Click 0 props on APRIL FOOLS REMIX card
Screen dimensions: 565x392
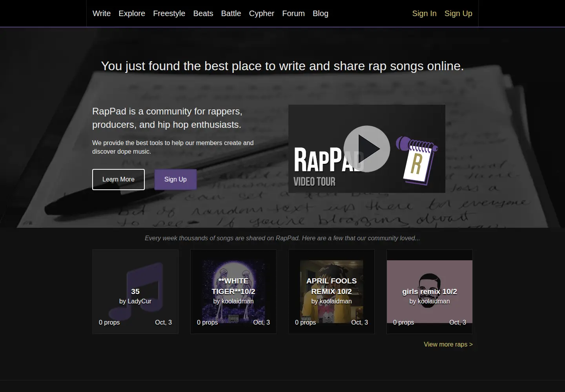tap(306, 322)
